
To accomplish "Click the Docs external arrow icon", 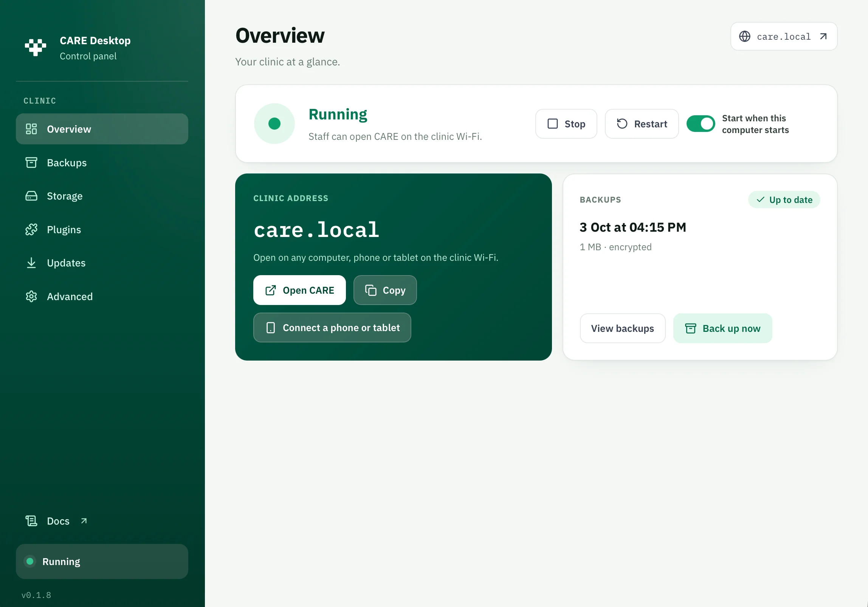I will tap(84, 521).
